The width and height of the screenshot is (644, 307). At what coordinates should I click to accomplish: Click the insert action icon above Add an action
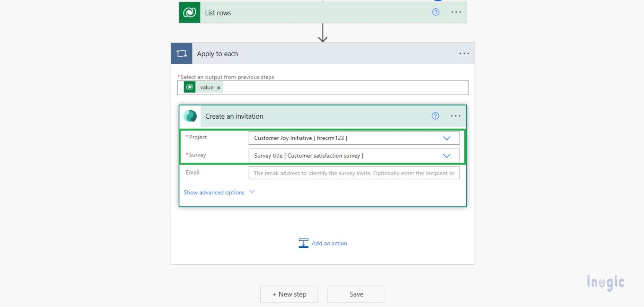pyautogui.click(x=304, y=243)
